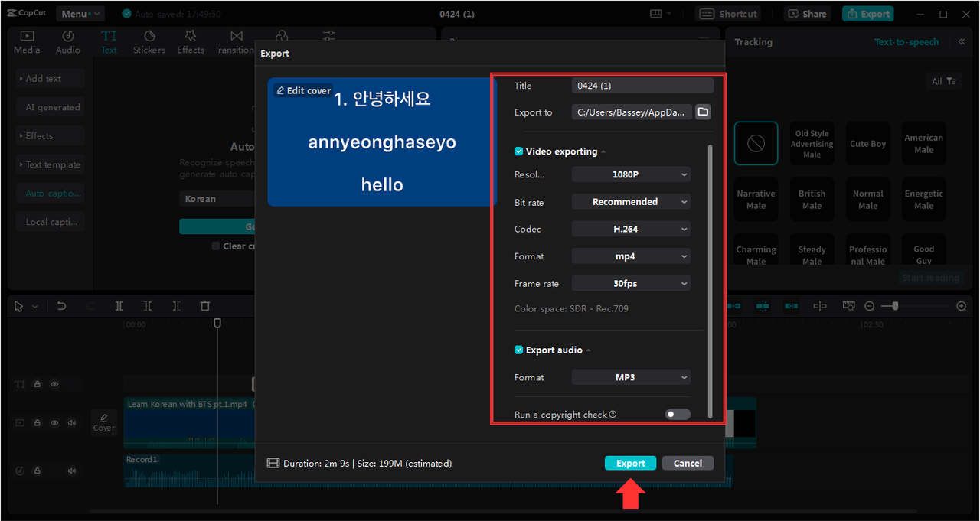Click the timeline Cover button
980x521 pixels.
tap(103, 422)
